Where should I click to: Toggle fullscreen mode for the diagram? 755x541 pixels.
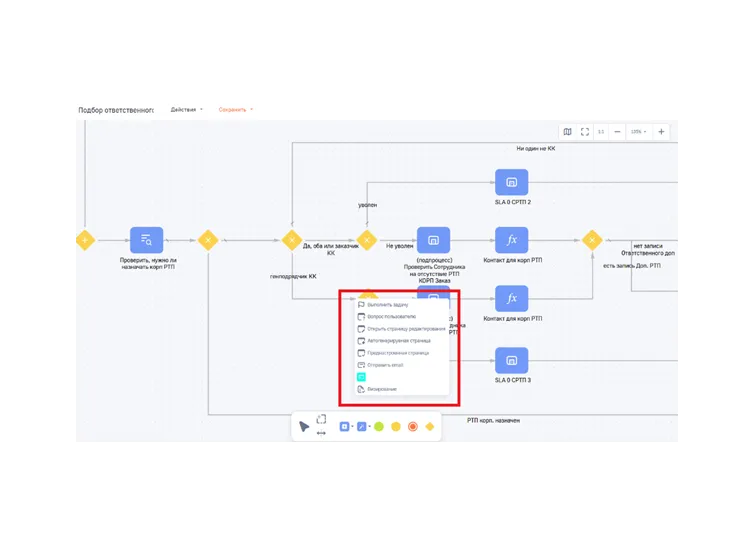coord(585,132)
